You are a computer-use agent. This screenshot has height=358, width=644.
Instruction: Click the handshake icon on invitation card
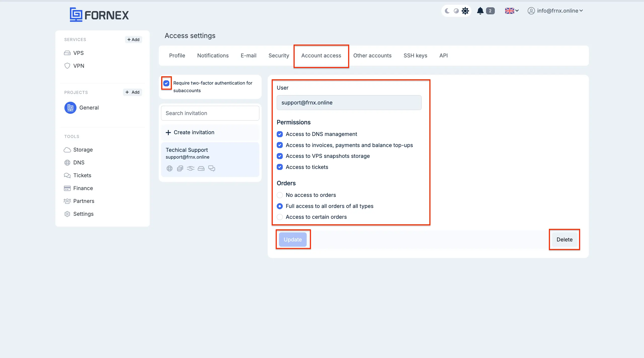(191, 168)
